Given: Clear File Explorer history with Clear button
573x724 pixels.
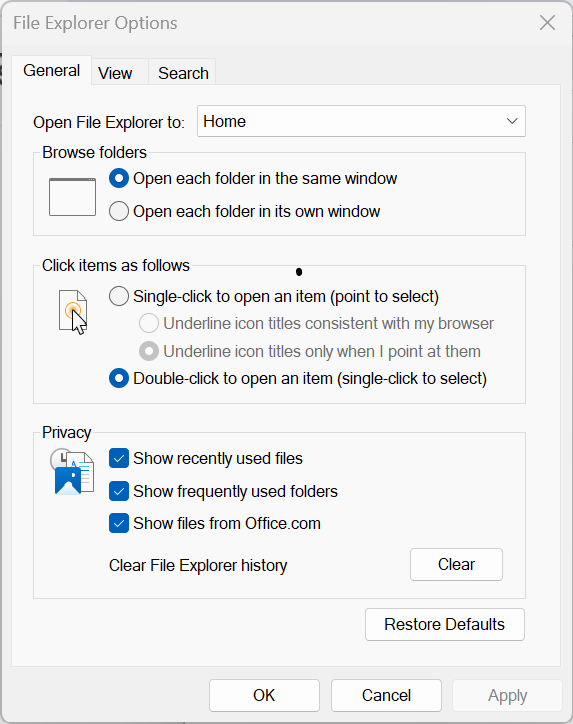Looking at the screenshot, I should pyautogui.click(x=456, y=564).
